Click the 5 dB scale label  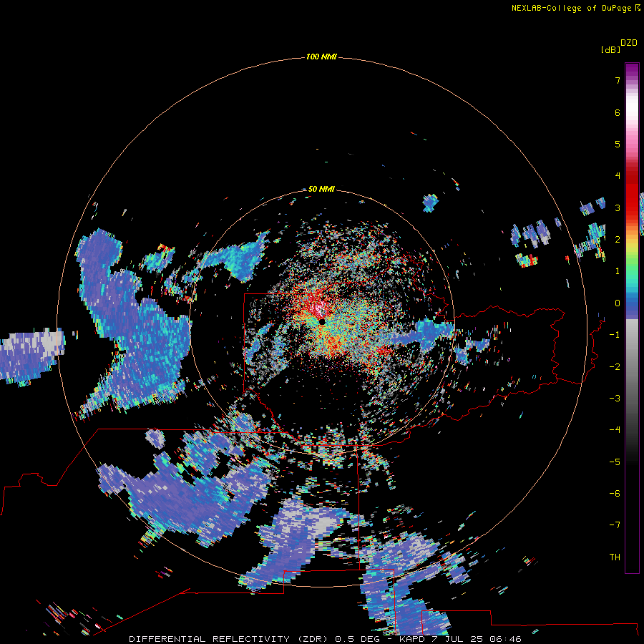click(618, 144)
